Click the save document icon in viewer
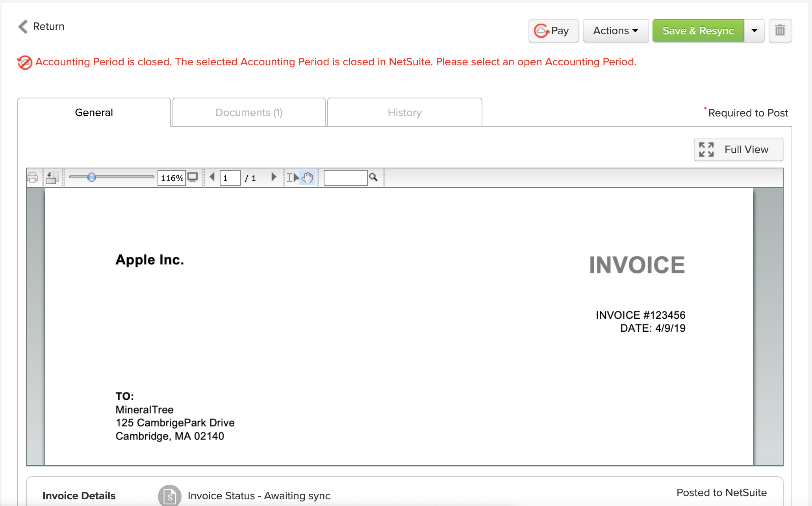The height and width of the screenshot is (506, 812). point(52,178)
